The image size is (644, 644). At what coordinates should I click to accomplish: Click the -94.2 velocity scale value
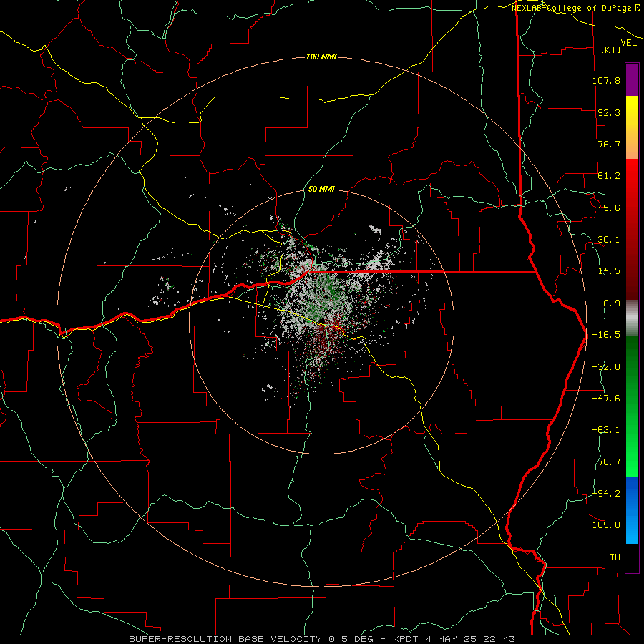click(606, 493)
